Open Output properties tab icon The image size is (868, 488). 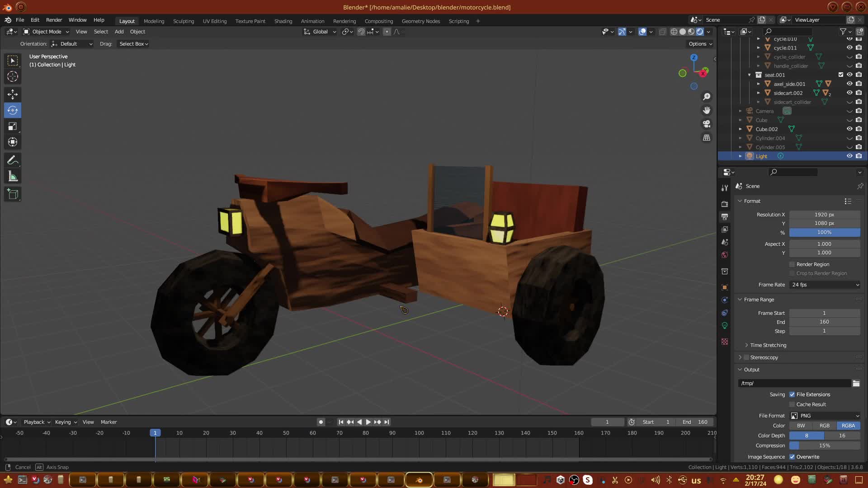725,217
